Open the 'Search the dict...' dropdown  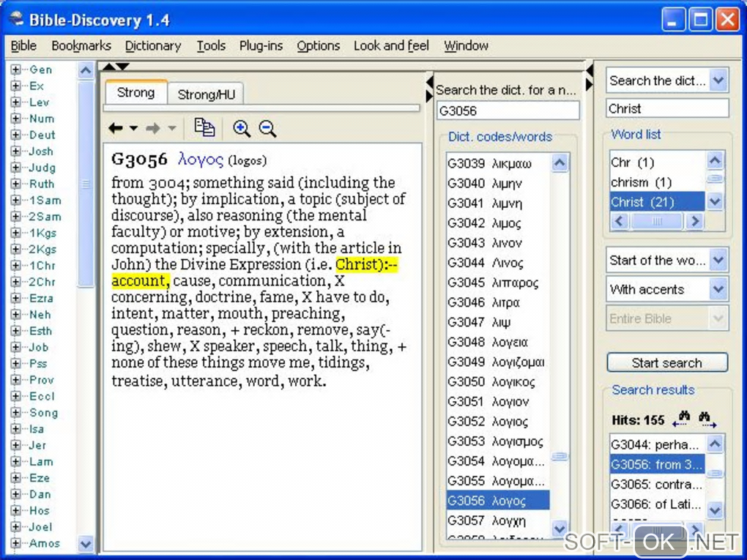(718, 81)
